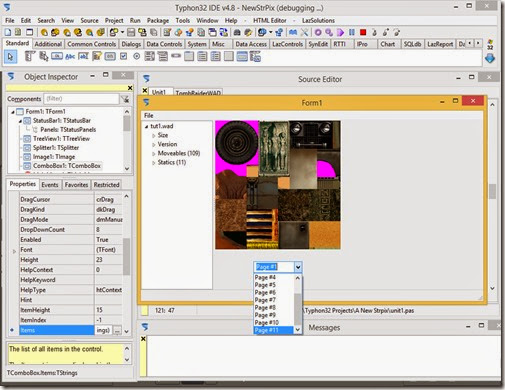
Task: Open the Run menu
Action: (x=135, y=20)
